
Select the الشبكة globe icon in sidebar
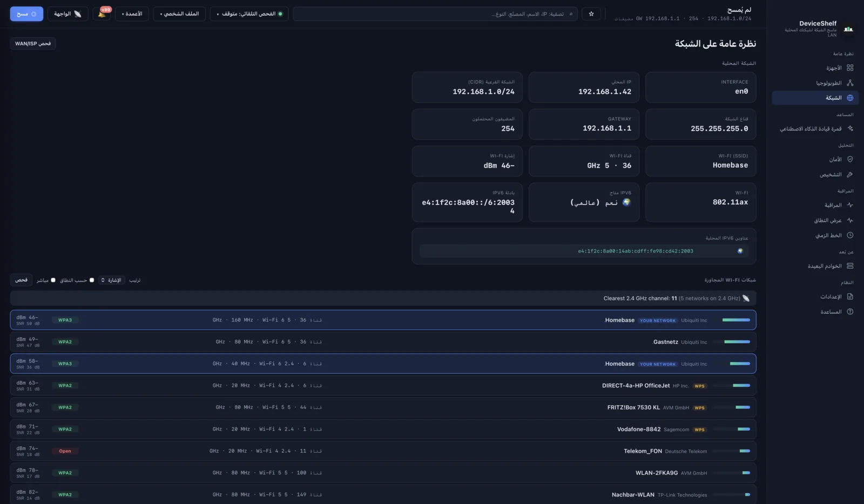pos(850,98)
